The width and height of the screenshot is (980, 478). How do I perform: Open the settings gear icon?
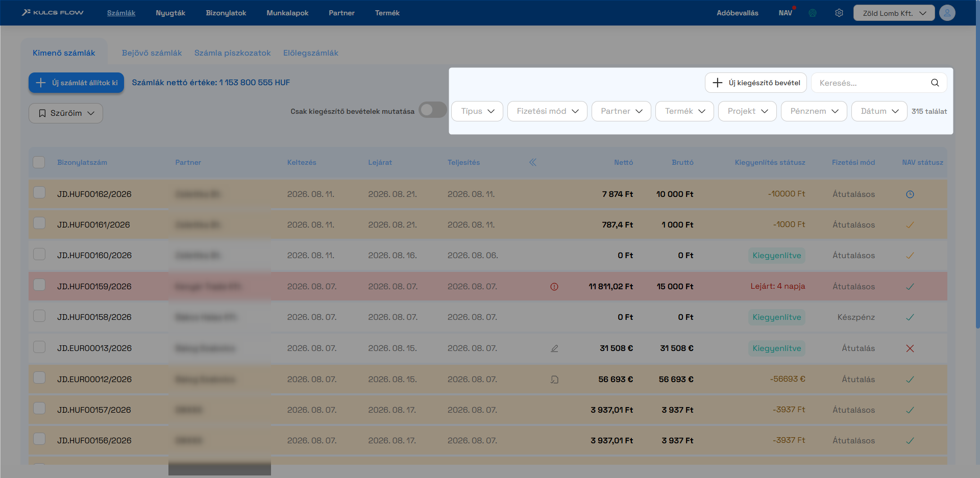pyautogui.click(x=839, y=13)
